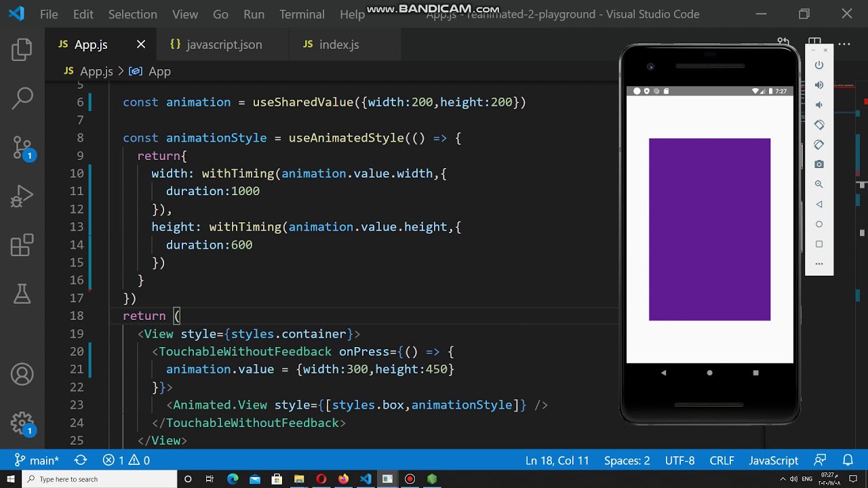Tap the phone's on-screen home button
868x488 pixels.
tap(709, 373)
